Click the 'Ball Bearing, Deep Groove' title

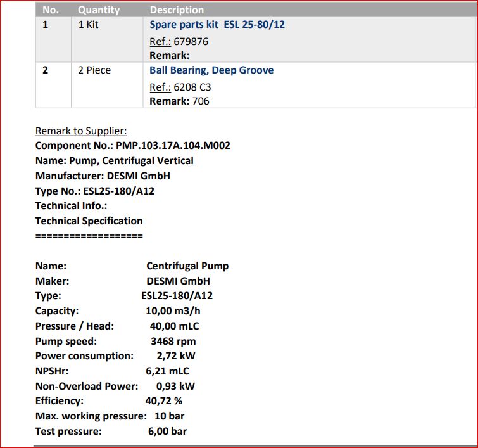(211, 70)
